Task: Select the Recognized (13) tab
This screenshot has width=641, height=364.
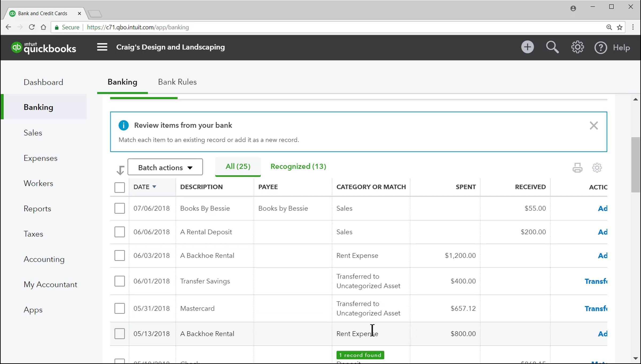Action: [x=298, y=166]
